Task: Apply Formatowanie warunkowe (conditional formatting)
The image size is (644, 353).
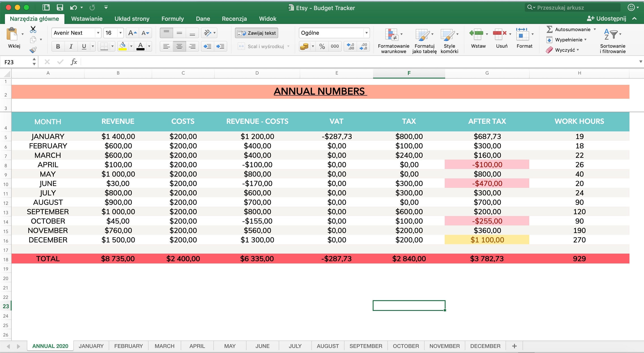Action: (393, 40)
